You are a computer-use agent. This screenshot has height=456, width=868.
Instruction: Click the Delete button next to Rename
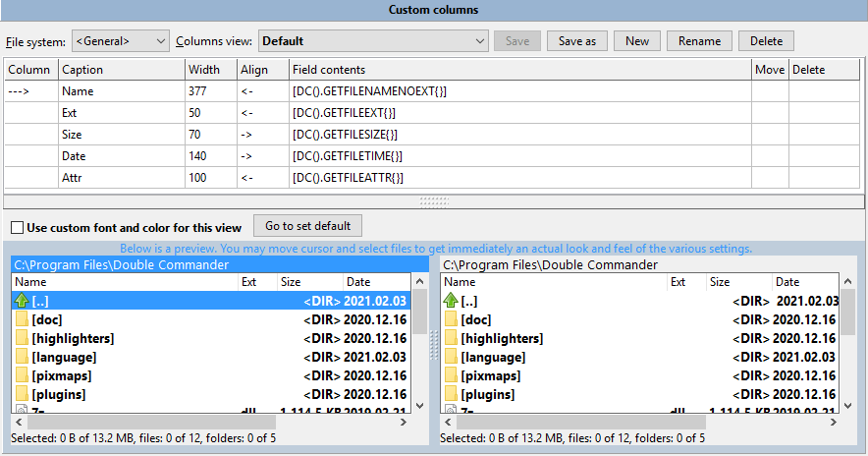pos(766,41)
